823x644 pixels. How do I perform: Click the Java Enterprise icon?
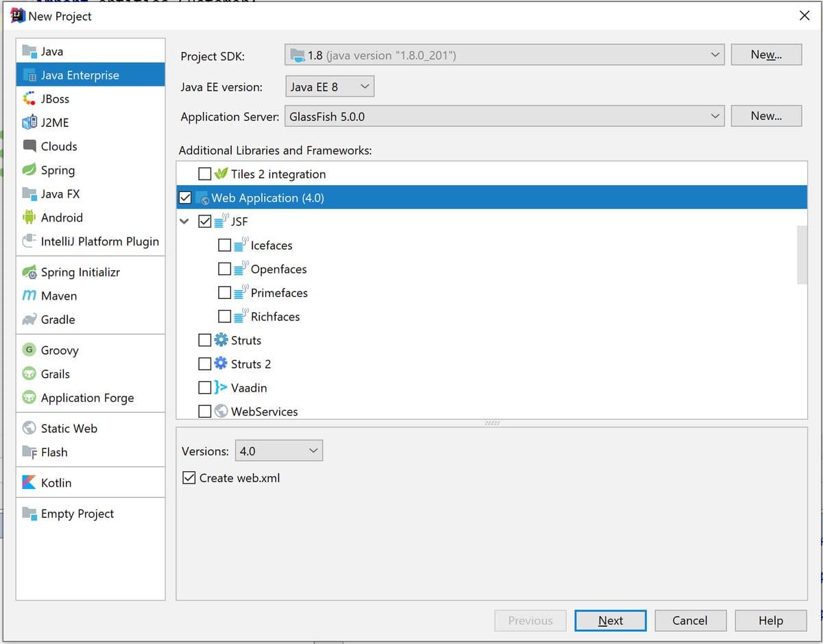(x=29, y=75)
